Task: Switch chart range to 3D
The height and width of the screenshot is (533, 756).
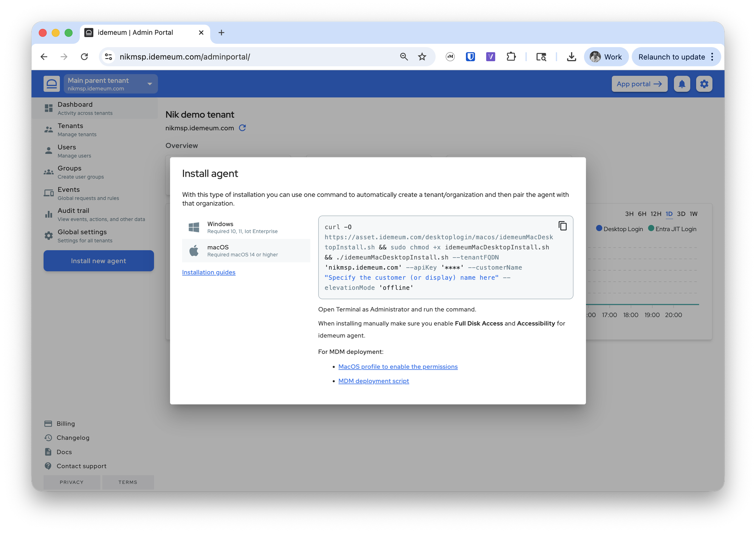Action: [681, 214]
